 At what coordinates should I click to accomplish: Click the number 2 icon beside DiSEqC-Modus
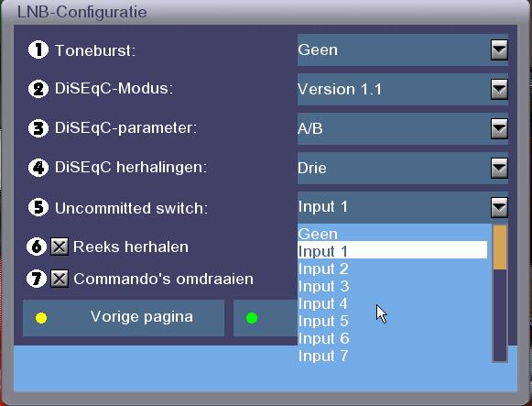tap(38, 89)
